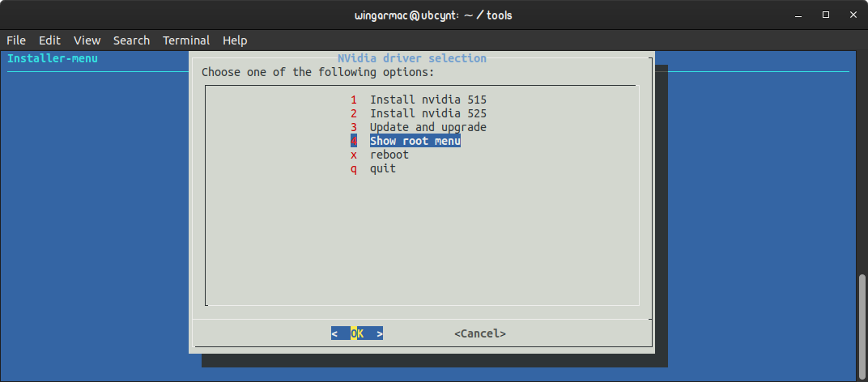Select Install nvidia 525 option

click(418, 113)
